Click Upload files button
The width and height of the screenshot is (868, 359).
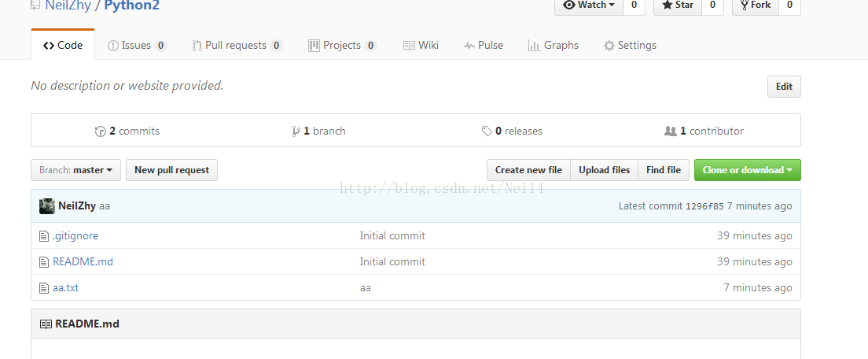tap(605, 170)
